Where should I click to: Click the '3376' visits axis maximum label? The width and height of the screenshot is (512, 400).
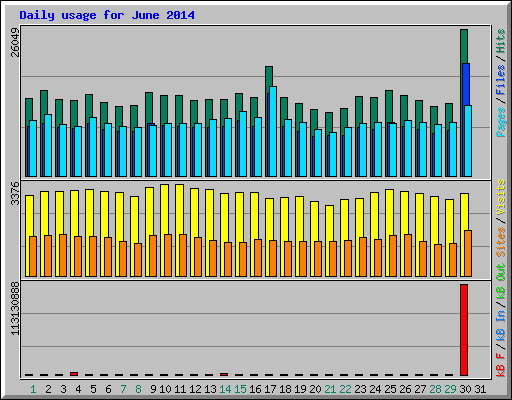[x=15, y=193]
